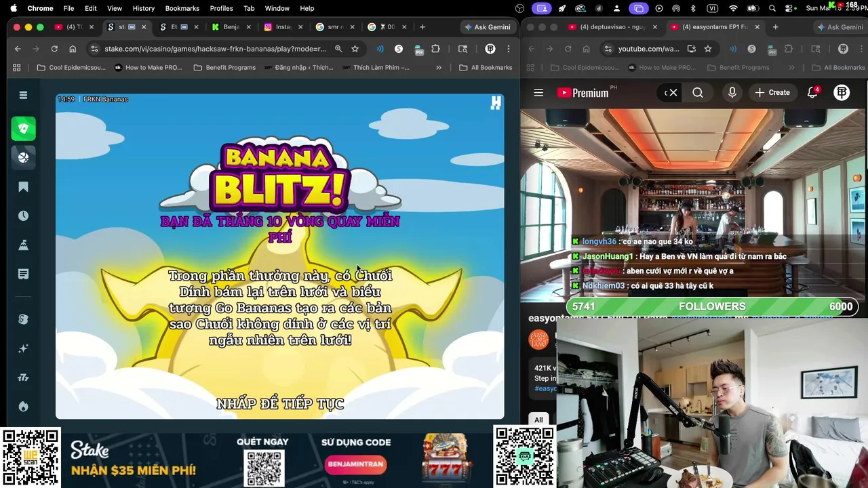Open the flame icon in Stake sidebar
This screenshot has width=868, height=488.
click(23, 407)
